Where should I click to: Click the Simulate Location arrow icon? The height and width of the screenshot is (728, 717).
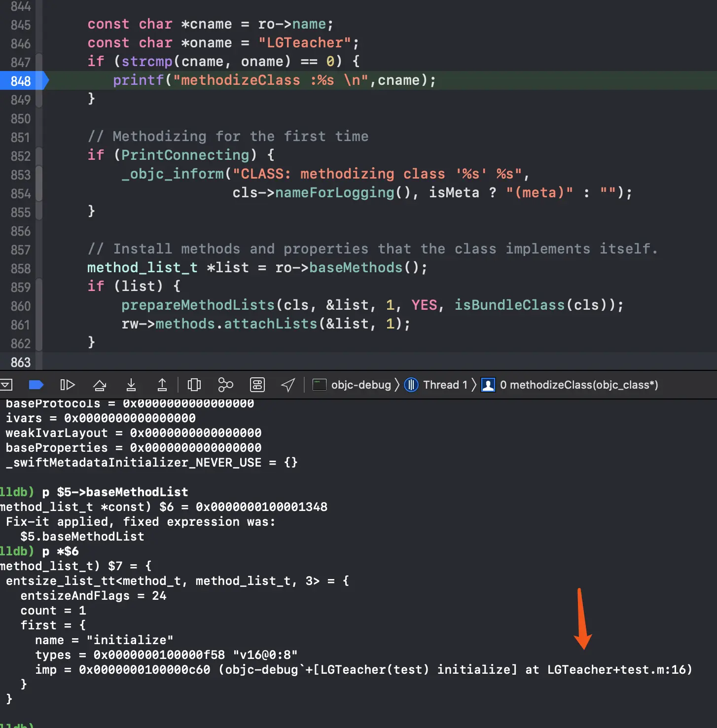(x=288, y=385)
